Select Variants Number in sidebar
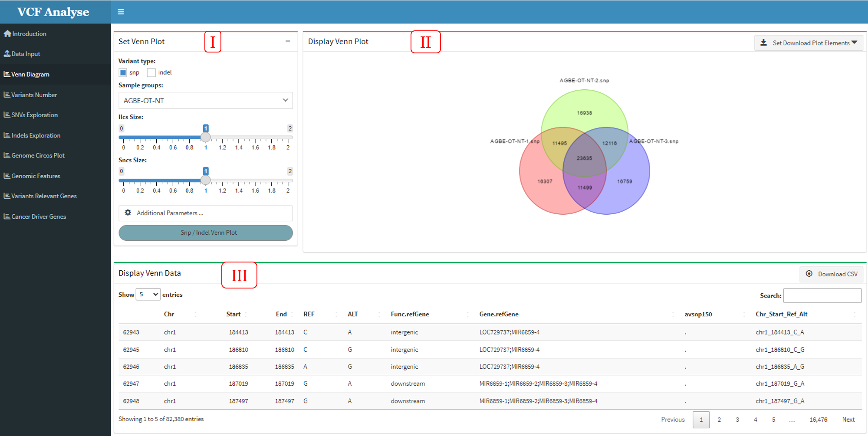Viewport: 868px width, 436px height. tap(34, 95)
